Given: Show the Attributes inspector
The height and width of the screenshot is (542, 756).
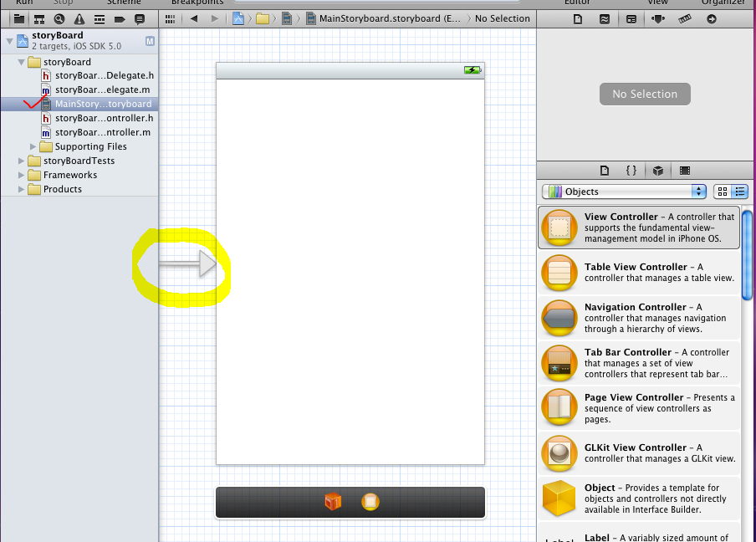Looking at the screenshot, I should point(657,19).
